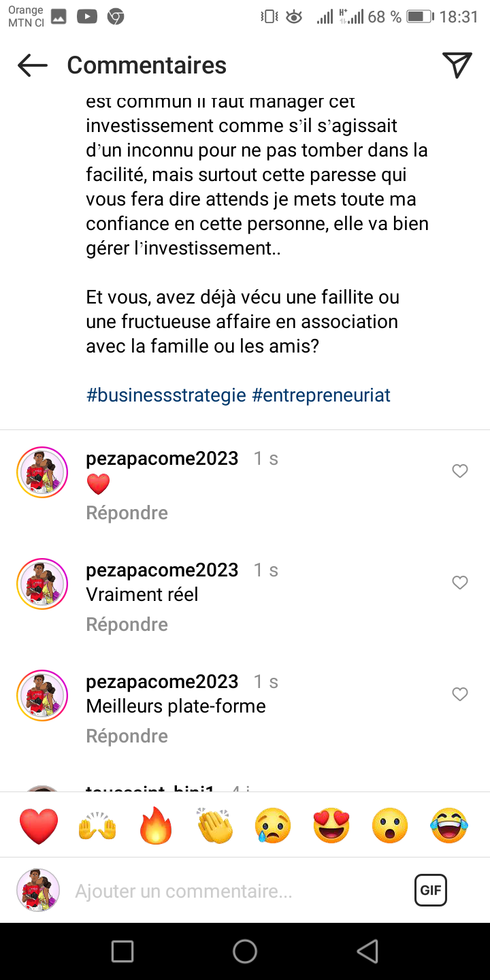
Task: Insert the raised hands quick emoji
Action: pyautogui.click(x=97, y=826)
